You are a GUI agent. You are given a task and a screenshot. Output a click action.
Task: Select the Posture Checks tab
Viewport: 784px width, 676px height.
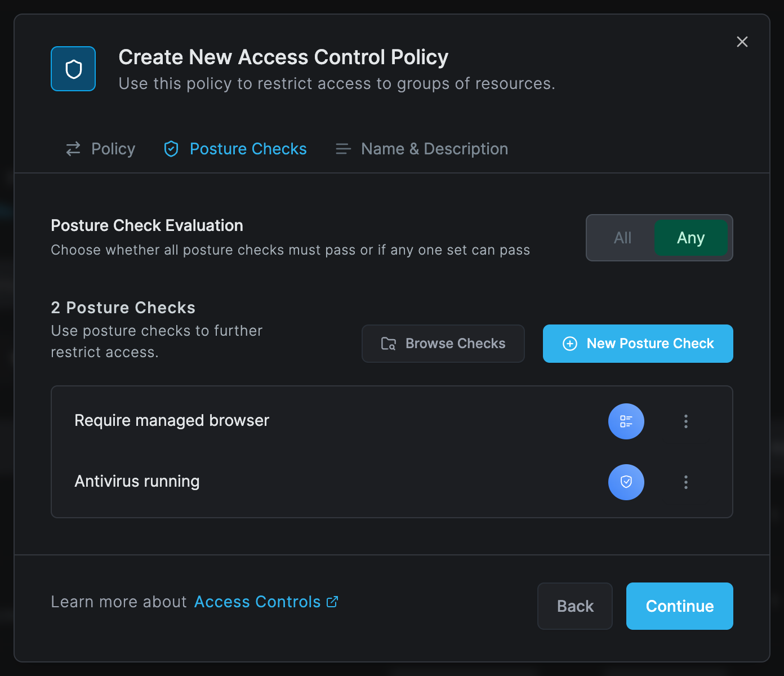click(235, 149)
